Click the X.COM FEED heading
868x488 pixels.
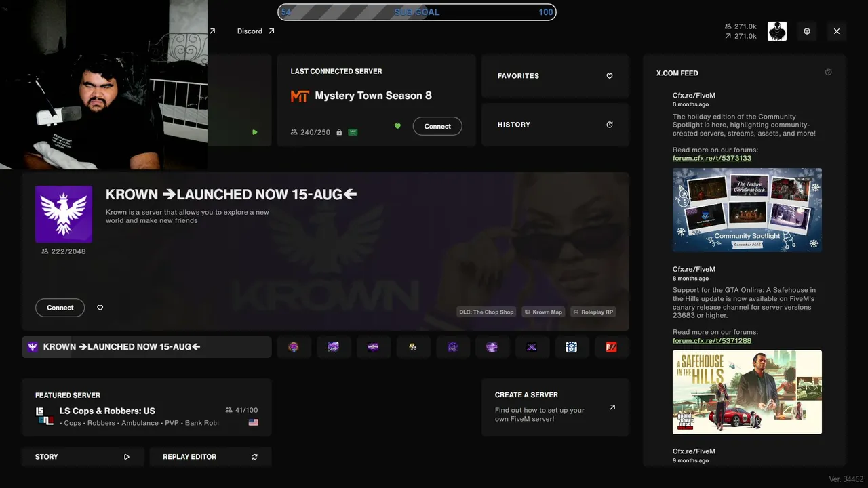(x=677, y=73)
